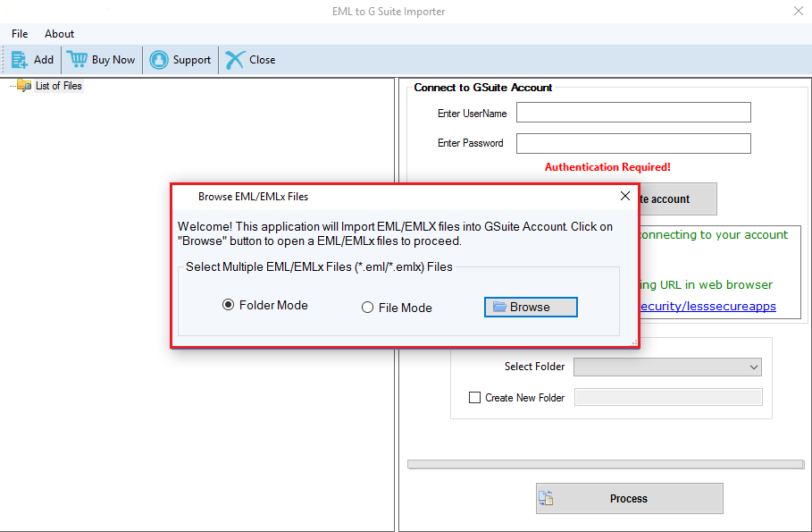
Task: Click the Authentication Required! red text
Action: [x=607, y=167]
